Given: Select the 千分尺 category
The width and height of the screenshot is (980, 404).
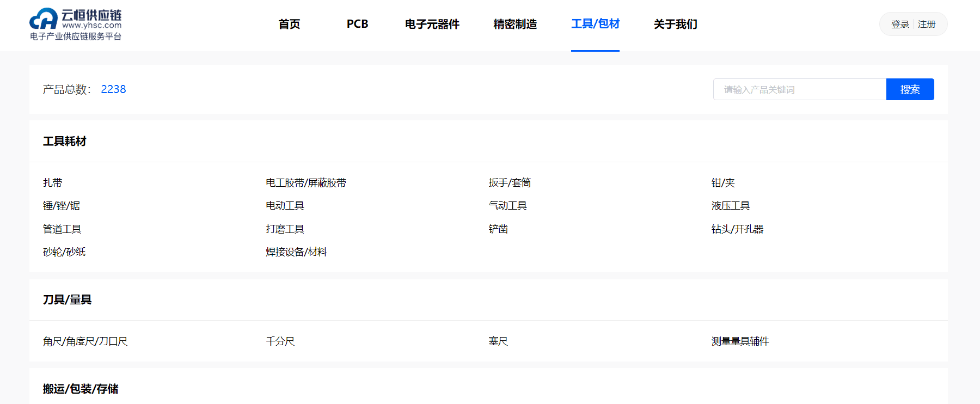Looking at the screenshot, I should click(280, 341).
